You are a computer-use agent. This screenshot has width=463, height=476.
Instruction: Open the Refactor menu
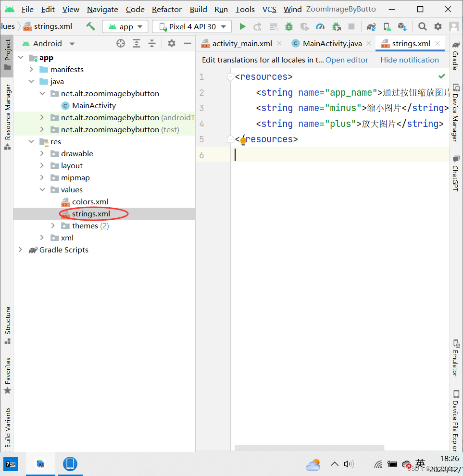pyautogui.click(x=167, y=10)
